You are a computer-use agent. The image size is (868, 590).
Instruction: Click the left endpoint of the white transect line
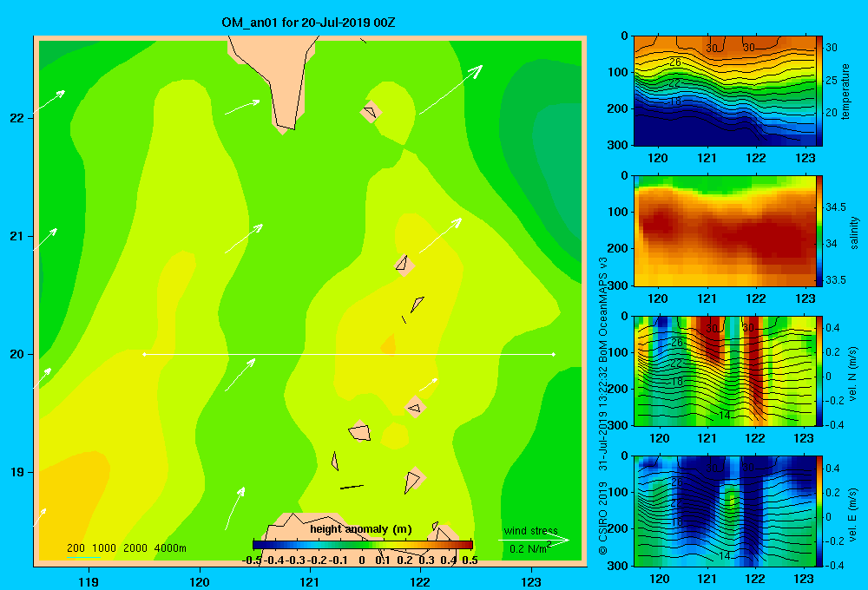(x=144, y=354)
